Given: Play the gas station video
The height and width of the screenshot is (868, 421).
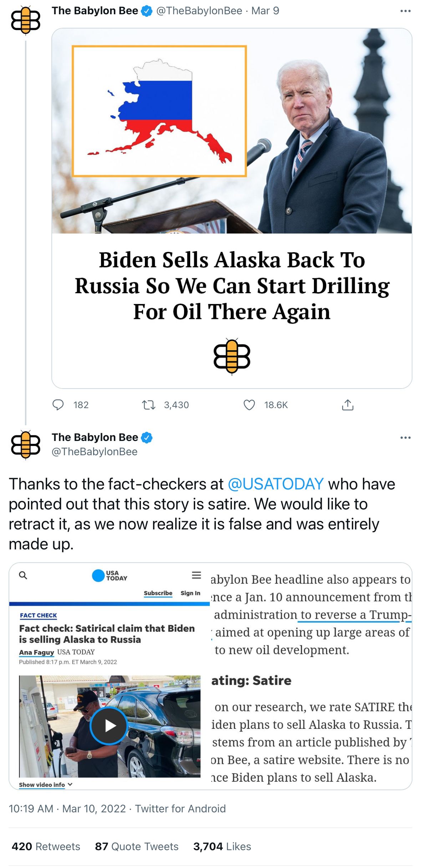Looking at the screenshot, I should pyautogui.click(x=109, y=726).
